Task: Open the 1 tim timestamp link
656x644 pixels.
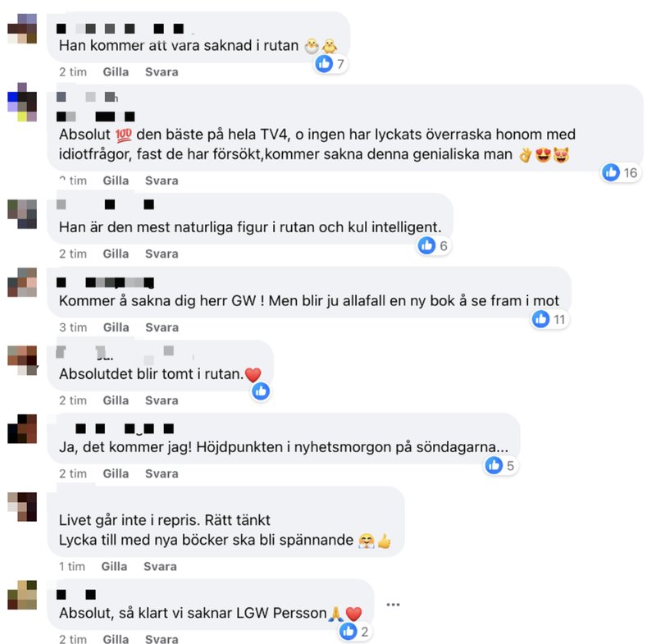Action: pyautogui.click(x=72, y=567)
